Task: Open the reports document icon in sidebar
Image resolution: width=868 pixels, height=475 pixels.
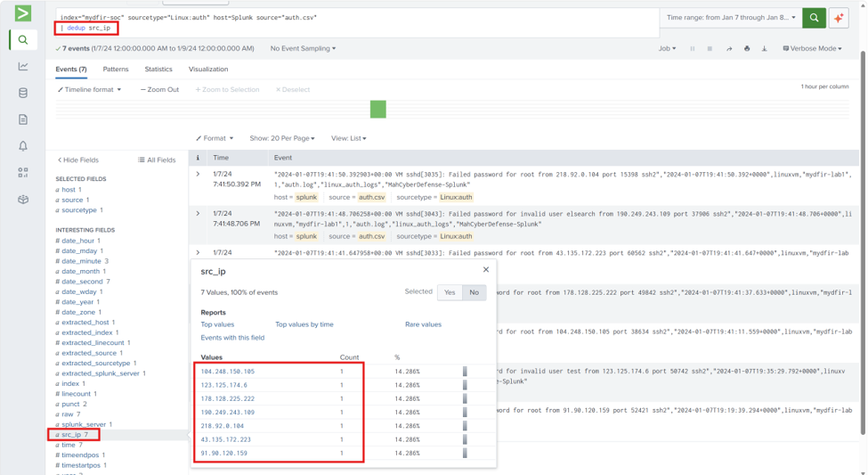Action: point(22,119)
